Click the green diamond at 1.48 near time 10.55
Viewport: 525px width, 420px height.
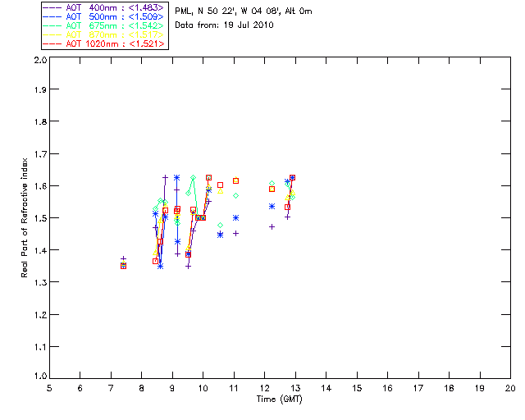tap(220, 226)
